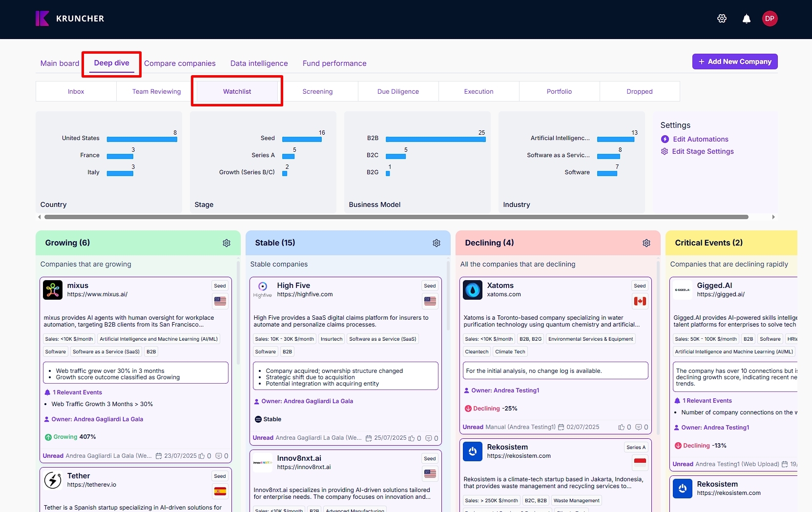Open the Edit Automations link
Screen dimensions: 812x512
point(701,139)
